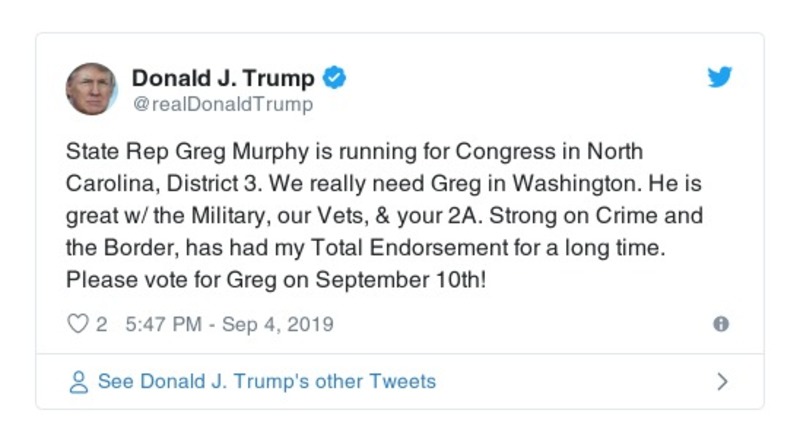Open the profile avatar photo

(x=92, y=88)
